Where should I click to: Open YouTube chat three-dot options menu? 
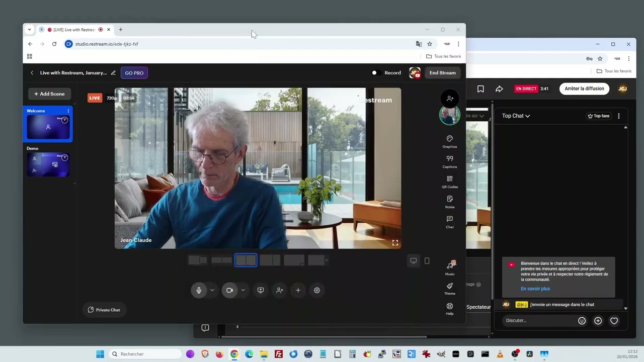[x=618, y=116]
